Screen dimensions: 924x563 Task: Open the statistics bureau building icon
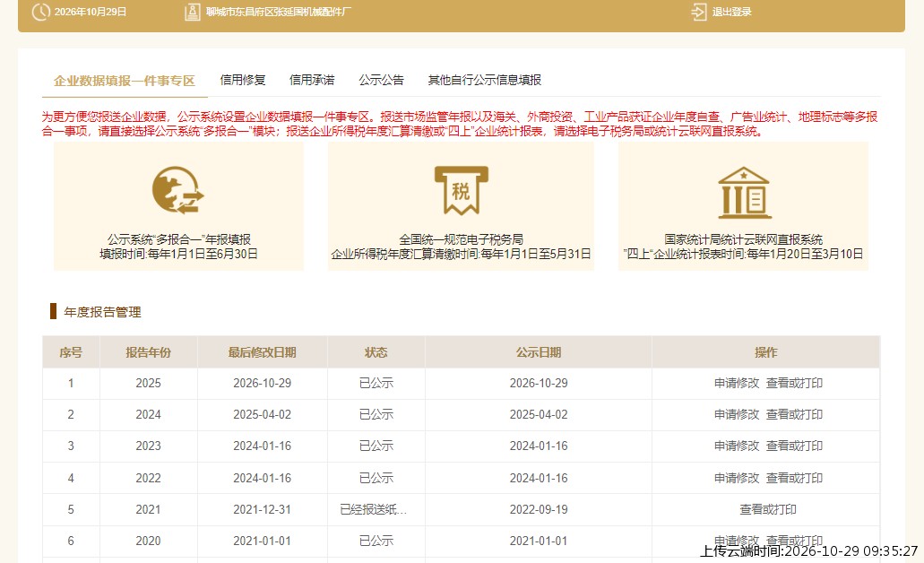click(x=744, y=193)
